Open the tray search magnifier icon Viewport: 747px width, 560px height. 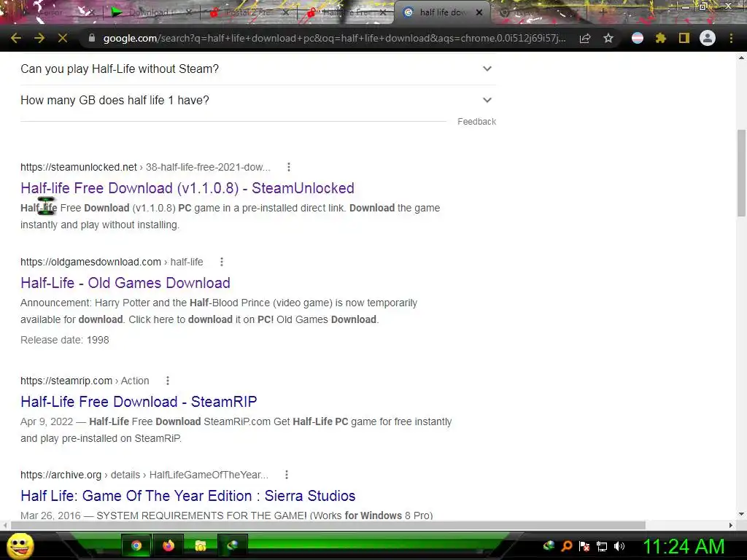tap(566, 546)
